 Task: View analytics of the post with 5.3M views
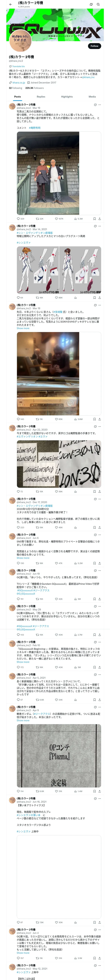pos(78,219)
